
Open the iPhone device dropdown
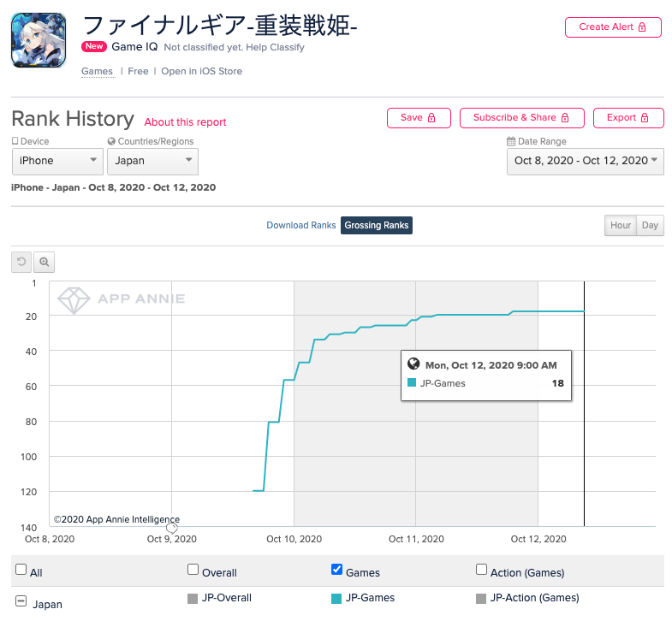(x=57, y=161)
